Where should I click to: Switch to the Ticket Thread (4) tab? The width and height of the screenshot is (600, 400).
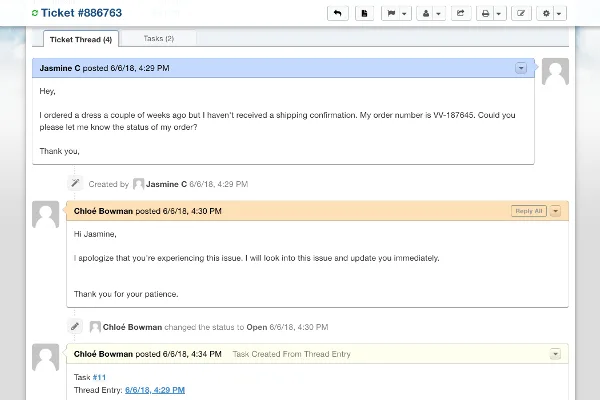(81, 39)
